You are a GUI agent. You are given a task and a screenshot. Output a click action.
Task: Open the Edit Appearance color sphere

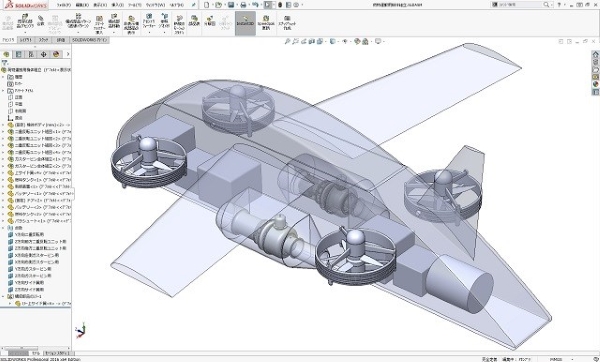[357, 41]
